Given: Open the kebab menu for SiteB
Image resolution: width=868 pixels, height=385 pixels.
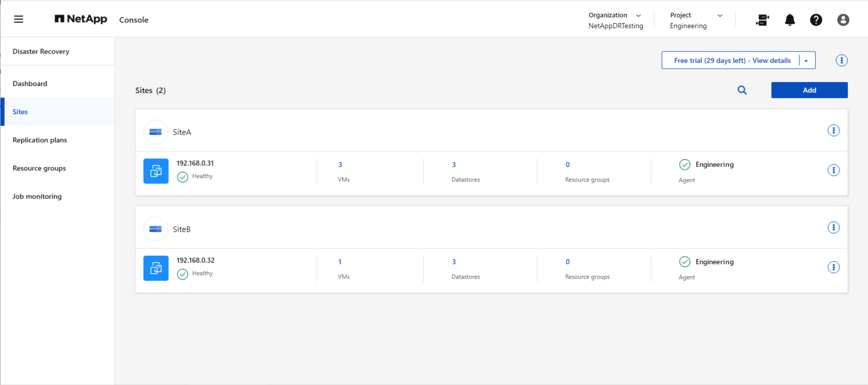Looking at the screenshot, I should pos(834,227).
